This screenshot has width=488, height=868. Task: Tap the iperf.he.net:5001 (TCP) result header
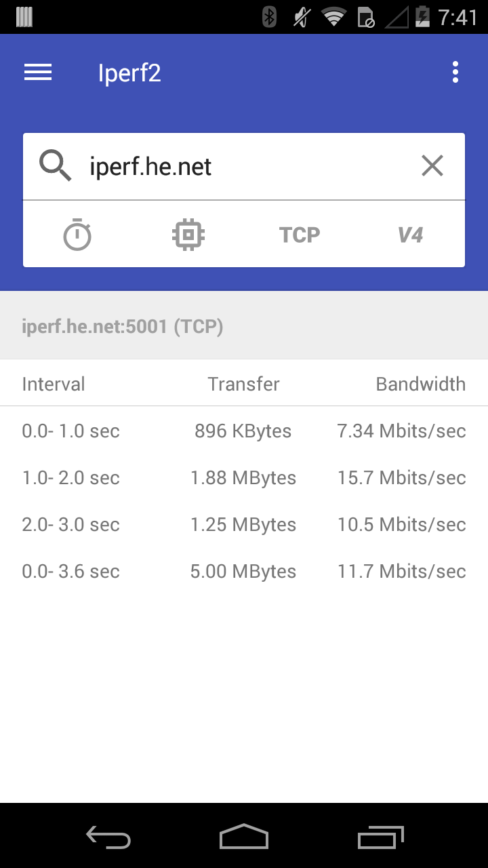[x=123, y=327]
